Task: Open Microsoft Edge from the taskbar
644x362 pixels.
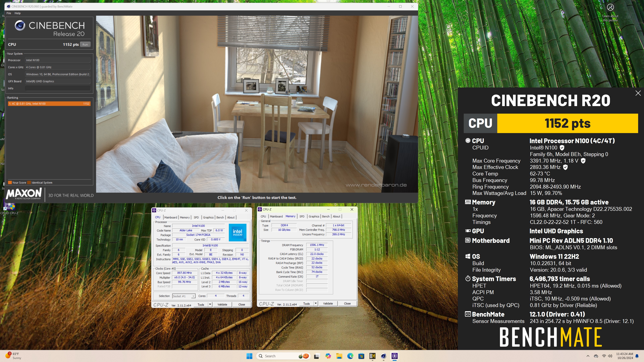Action: [x=350, y=356]
